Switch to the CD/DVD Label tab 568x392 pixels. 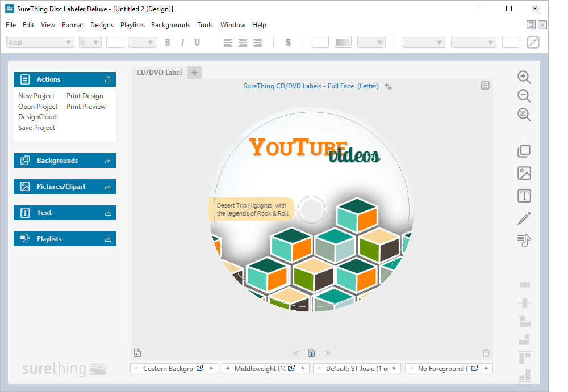pyautogui.click(x=158, y=72)
